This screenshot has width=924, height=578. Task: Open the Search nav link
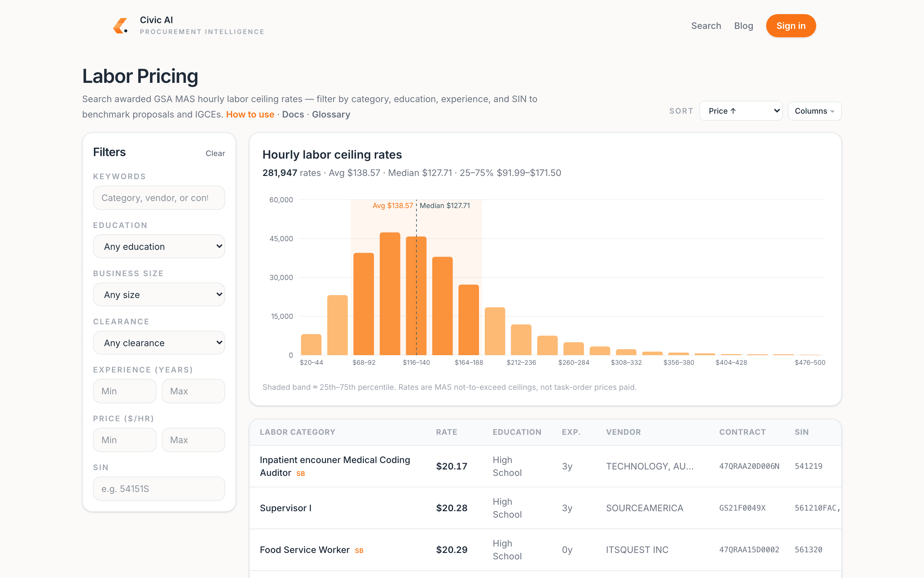pyautogui.click(x=706, y=26)
